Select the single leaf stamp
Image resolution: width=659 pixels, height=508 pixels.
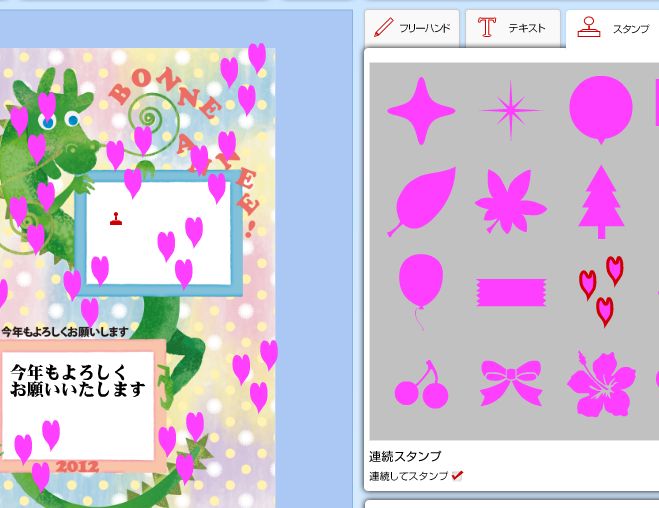[x=422, y=202]
